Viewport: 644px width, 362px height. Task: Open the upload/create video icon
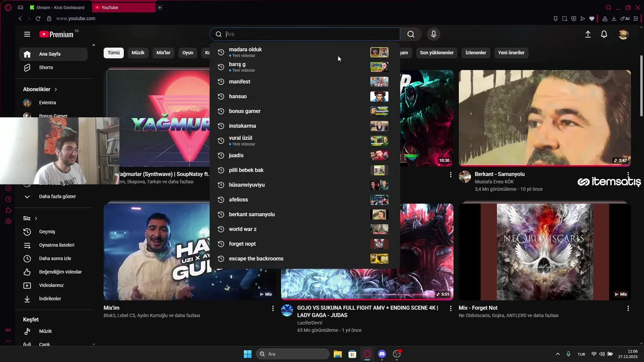tap(588, 34)
